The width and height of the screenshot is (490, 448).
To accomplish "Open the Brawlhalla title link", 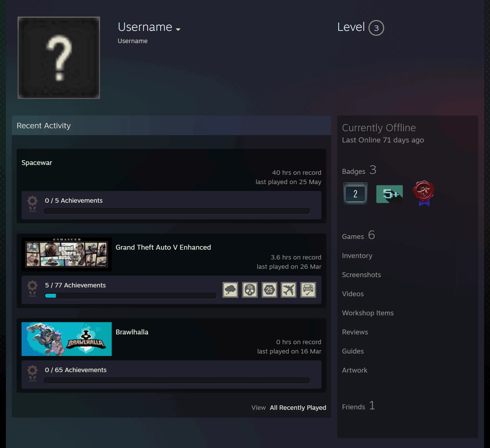I will pos(132,332).
